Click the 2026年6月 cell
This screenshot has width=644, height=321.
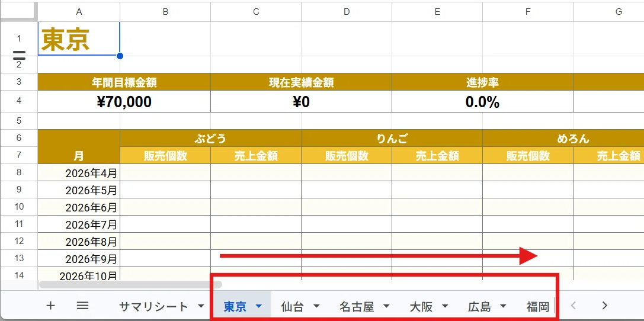79,207
